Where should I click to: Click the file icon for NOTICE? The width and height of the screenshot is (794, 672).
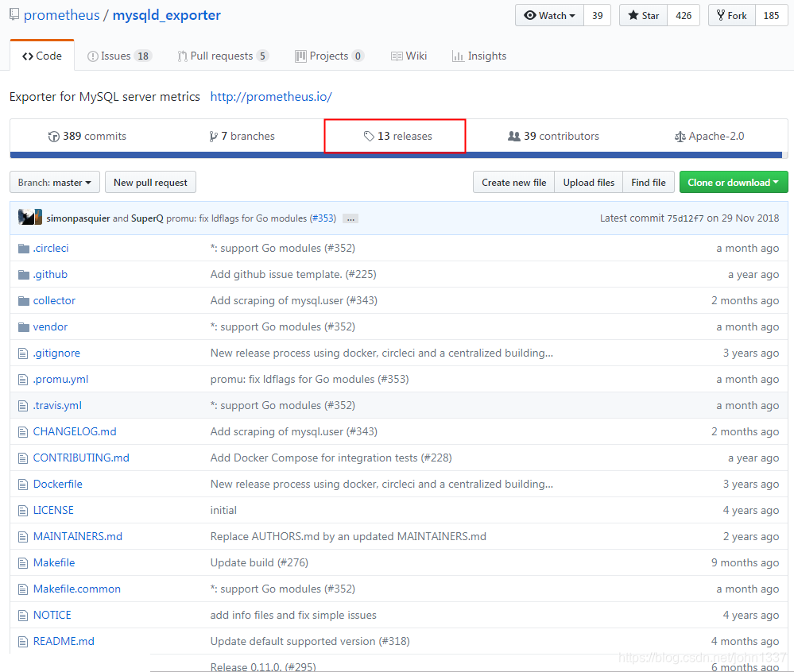point(23,616)
